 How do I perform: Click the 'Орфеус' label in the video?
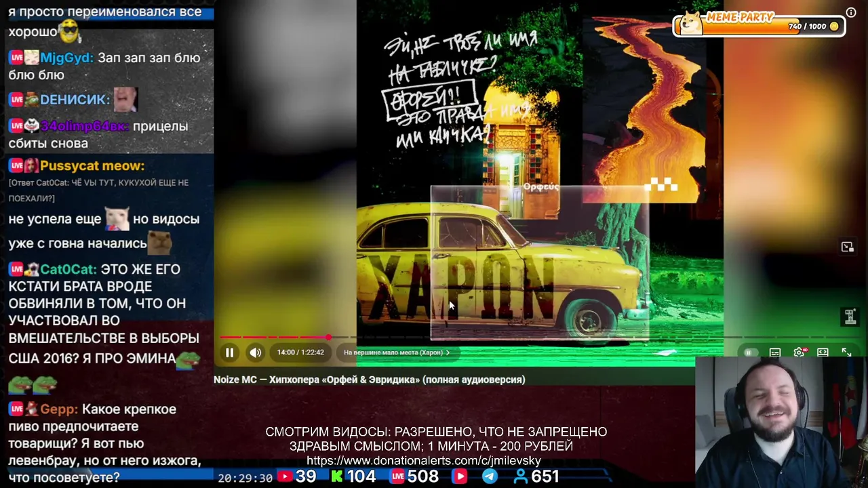click(x=540, y=186)
